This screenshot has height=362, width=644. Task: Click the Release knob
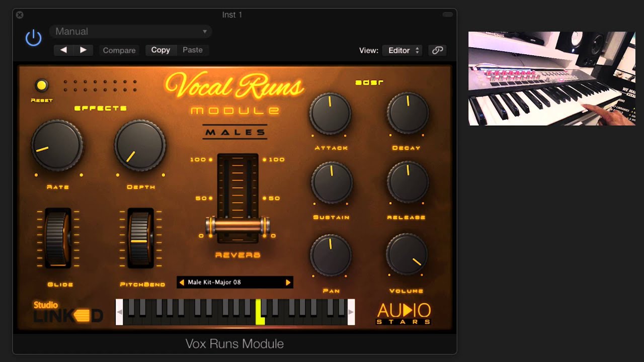tap(408, 183)
